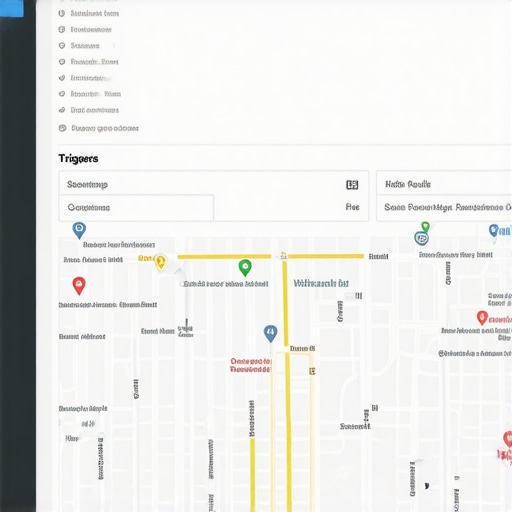Click the blue map pin numbered 4
The image size is (512, 512).
[x=270, y=333]
